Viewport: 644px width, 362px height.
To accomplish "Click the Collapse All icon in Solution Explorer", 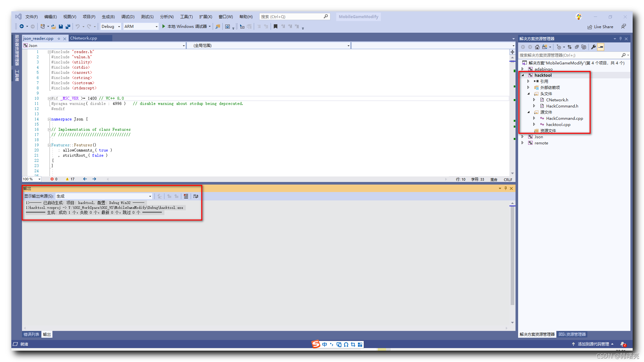I will [x=577, y=47].
